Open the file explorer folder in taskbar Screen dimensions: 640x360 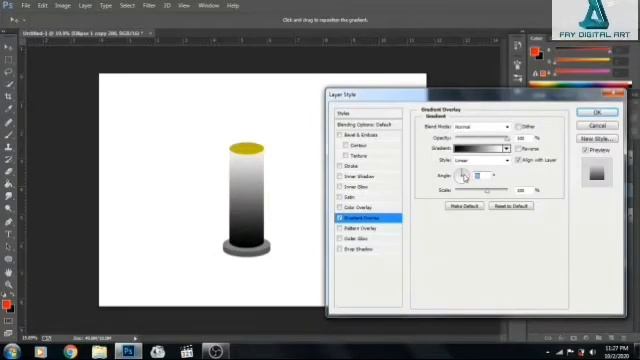click(99, 351)
